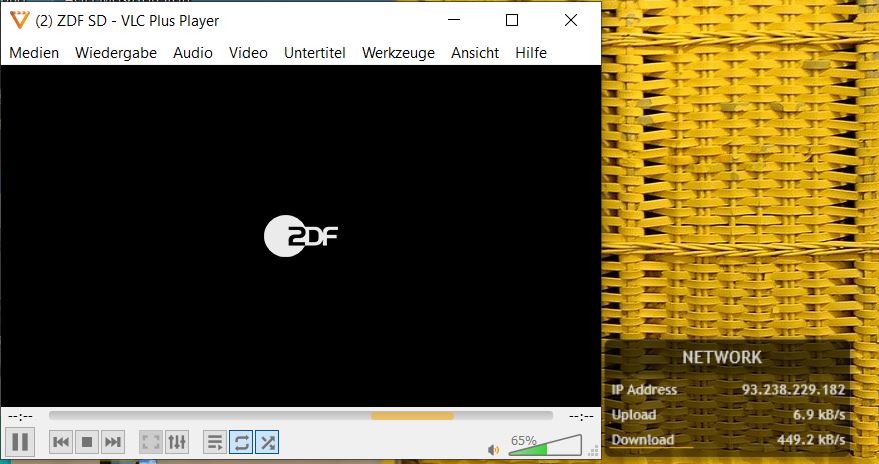This screenshot has width=879, height=464.
Task: Open the Hilfe menu
Action: coord(531,53)
